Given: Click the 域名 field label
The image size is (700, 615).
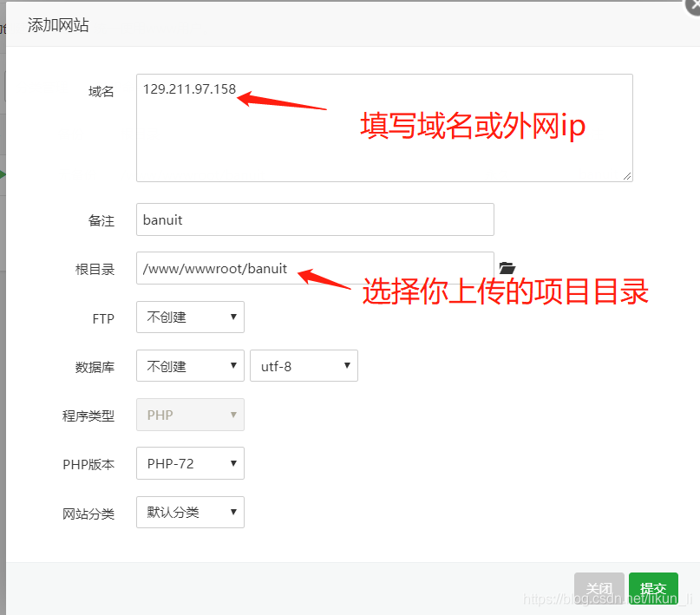Looking at the screenshot, I should [x=101, y=91].
